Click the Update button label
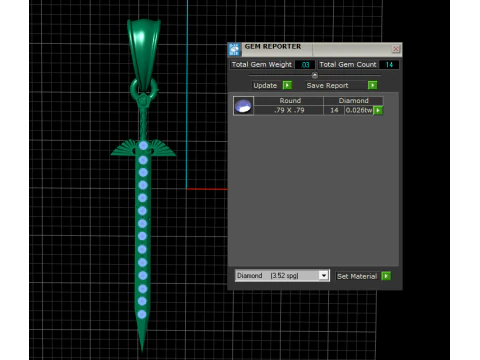The image size is (480, 360). coord(265,86)
